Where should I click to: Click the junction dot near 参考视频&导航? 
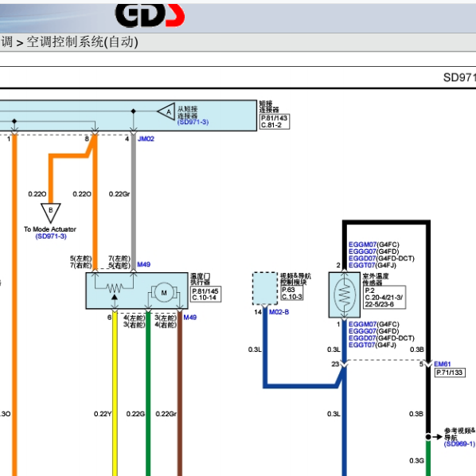tap(428, 437)
